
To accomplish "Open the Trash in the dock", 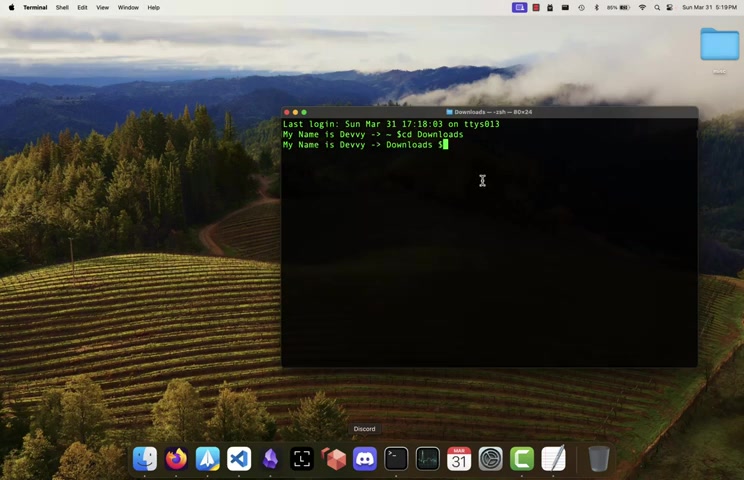I will click(x=599, y=459).
